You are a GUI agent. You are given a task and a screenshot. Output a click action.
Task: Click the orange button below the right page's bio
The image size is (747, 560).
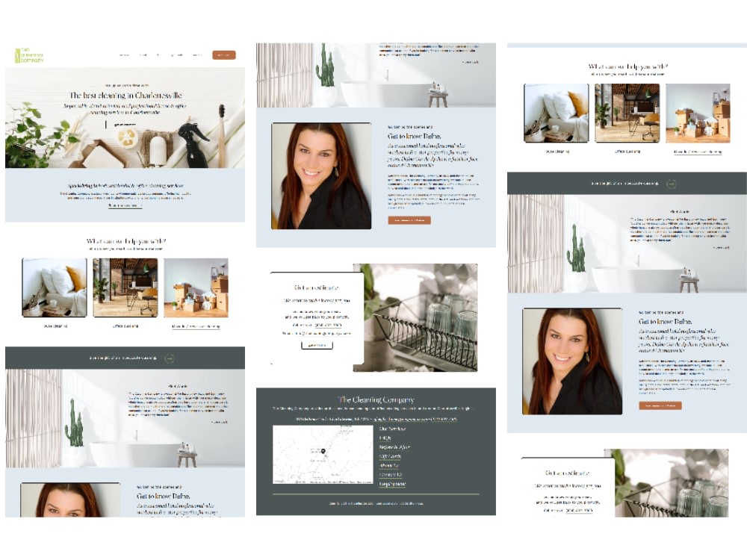(660, 405)
